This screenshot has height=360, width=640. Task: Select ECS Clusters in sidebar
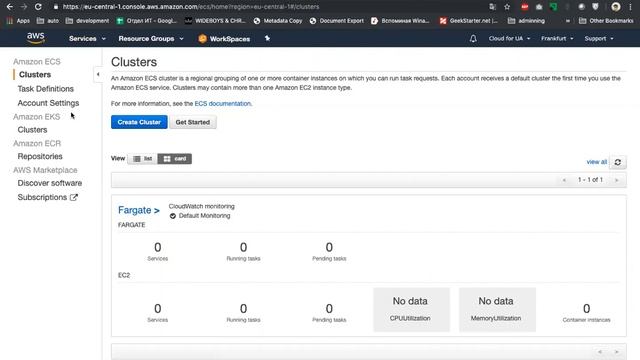[35, 75]
